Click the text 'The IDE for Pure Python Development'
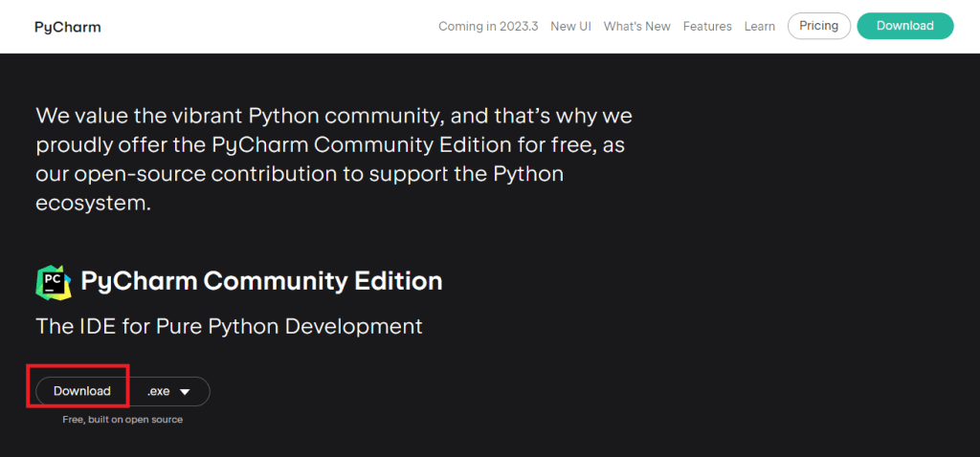Viewport: 980px width, 457px height. (230, 326)
